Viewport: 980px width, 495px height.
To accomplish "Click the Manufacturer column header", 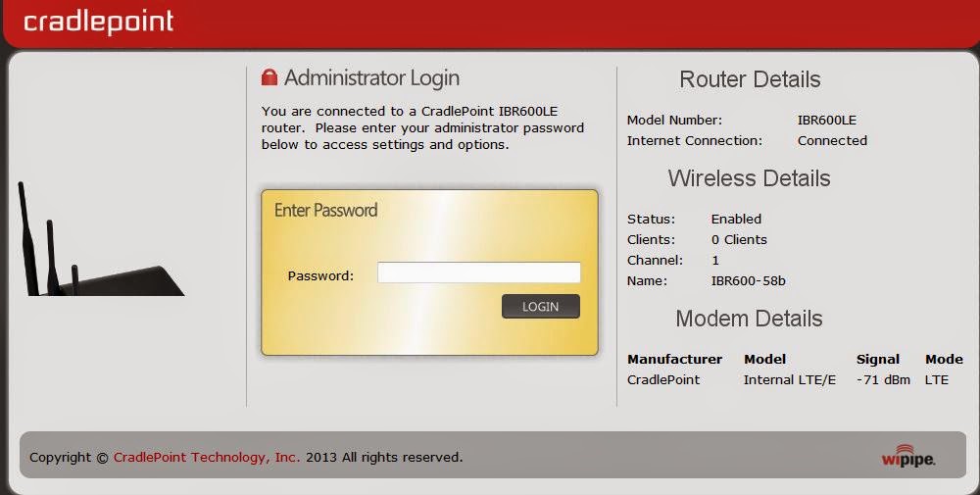I will click(674, 360).
